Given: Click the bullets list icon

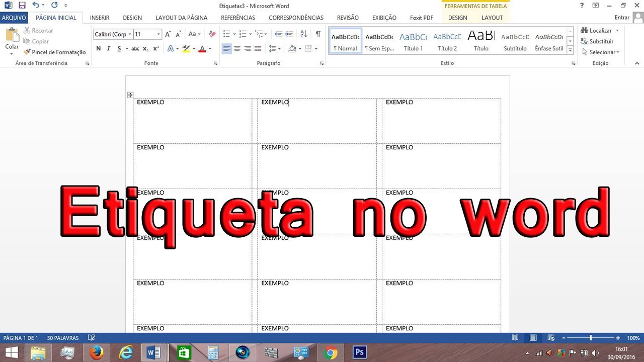Looking at the screenshot, I should [x=226, y=34].
